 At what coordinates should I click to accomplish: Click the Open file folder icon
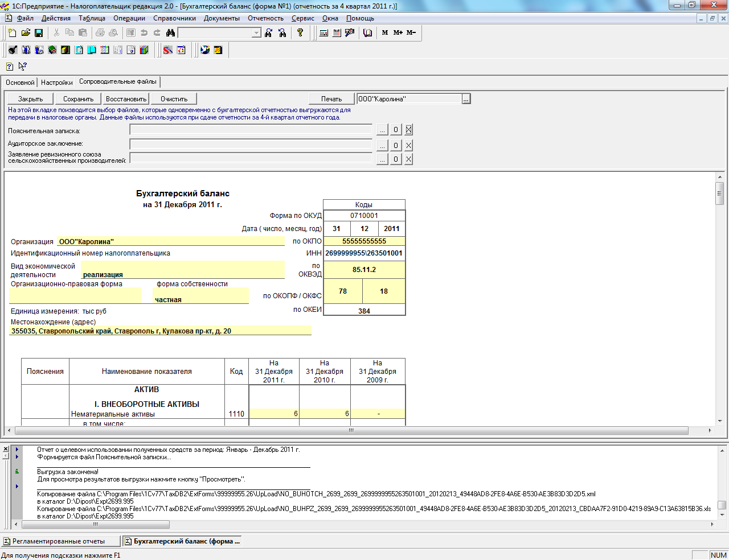point(26,33)
